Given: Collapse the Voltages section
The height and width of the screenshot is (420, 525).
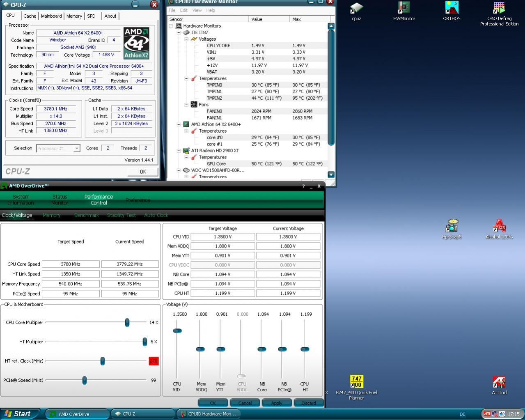Looking at the screenshot, I should pos(186,39).
